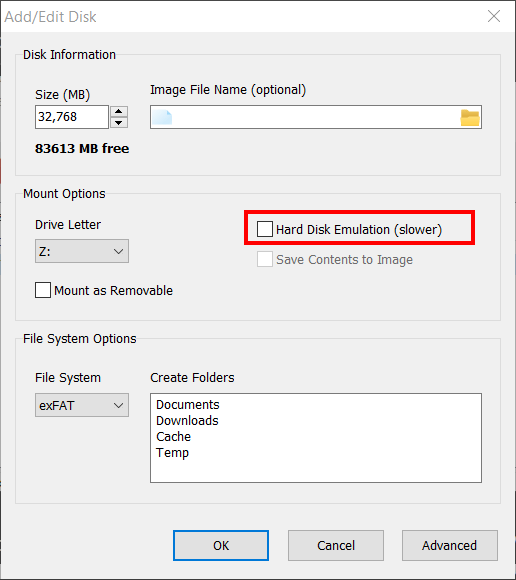
Task: Place cursor on the Temp folder line
Action: [x=172, y=453]
